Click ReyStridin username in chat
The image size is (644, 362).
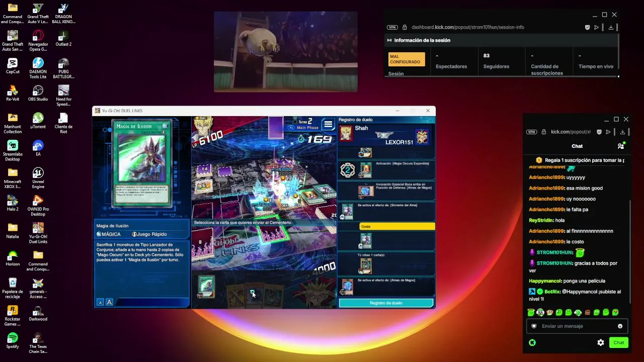pyautogui.click(x=541, y=220)
